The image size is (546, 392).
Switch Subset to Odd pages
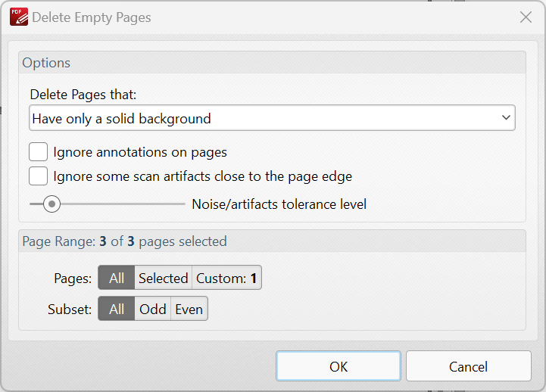152,309
